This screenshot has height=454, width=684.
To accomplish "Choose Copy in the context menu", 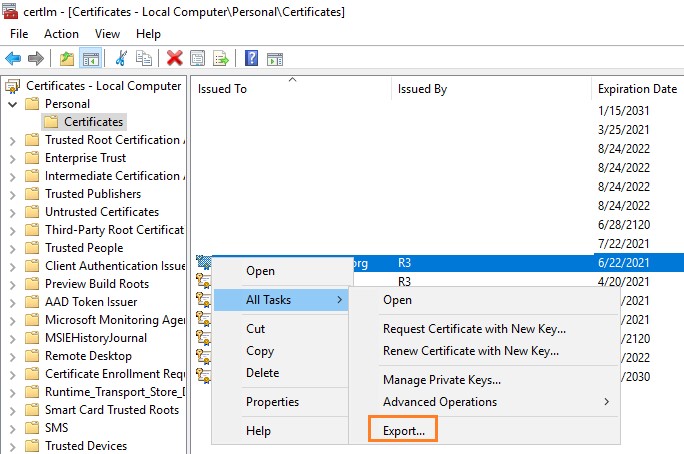I will coord(260,351).
